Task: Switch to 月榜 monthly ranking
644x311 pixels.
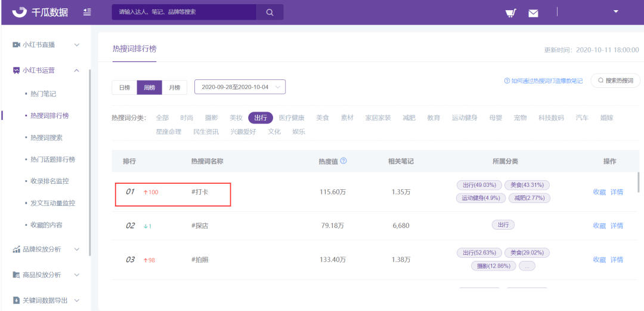Action: 174,87
